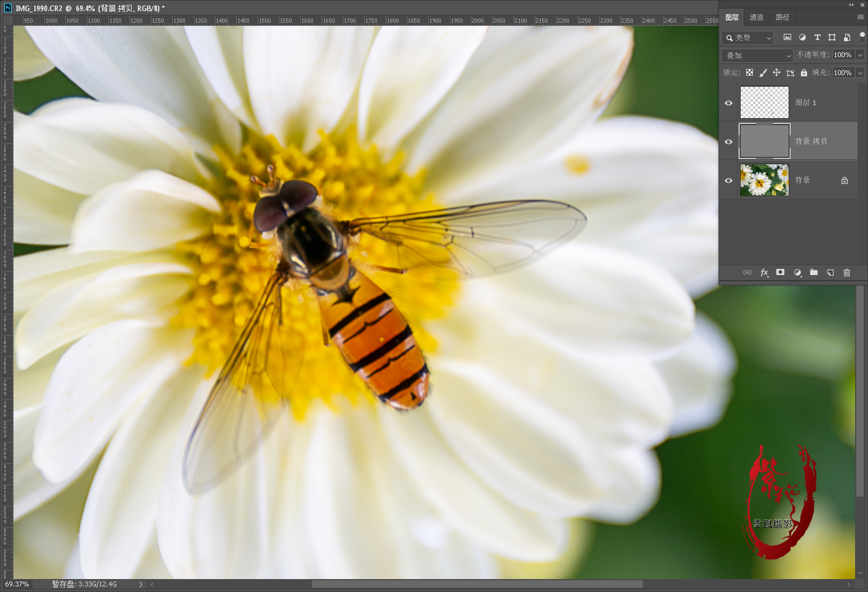
Task: Click the lock all padlock icon
Action: point(803,73)
